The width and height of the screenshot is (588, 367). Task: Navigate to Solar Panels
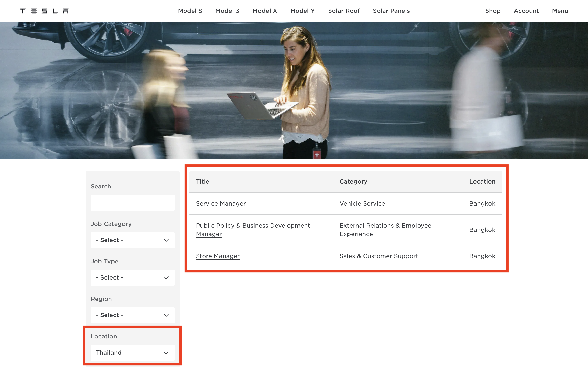[x=391, y=11]
